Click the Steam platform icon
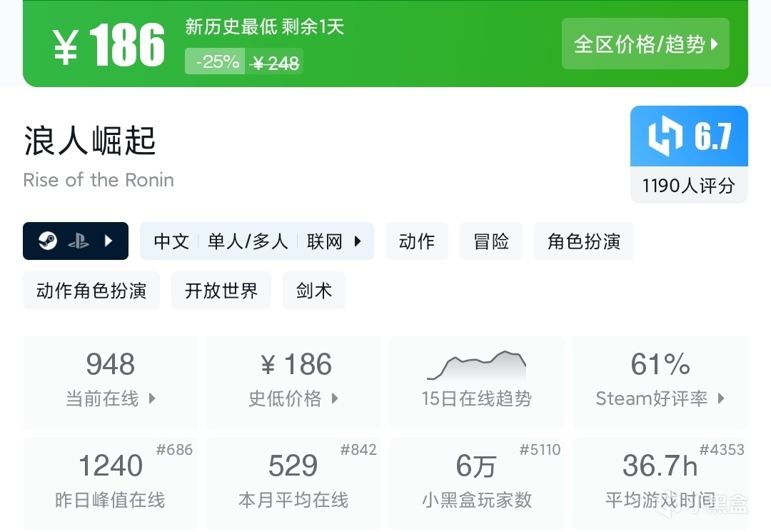The height and width of the screenshot is (532, 771). 48,241
